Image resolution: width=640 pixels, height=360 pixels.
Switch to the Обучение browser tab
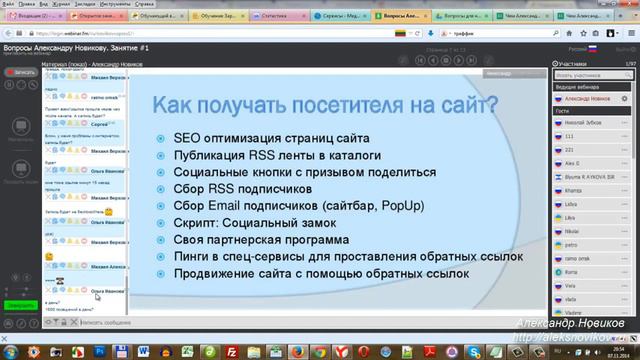tap(218, 16)
